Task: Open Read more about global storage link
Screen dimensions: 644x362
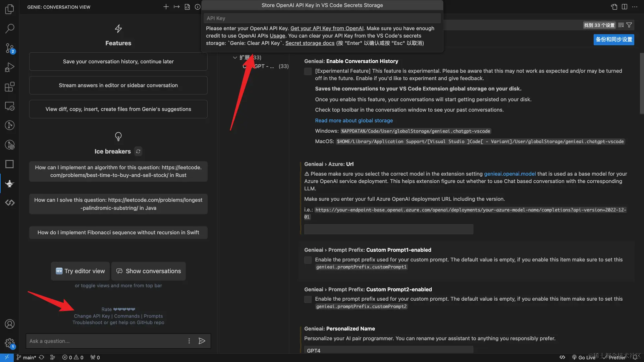Action: 354,120
